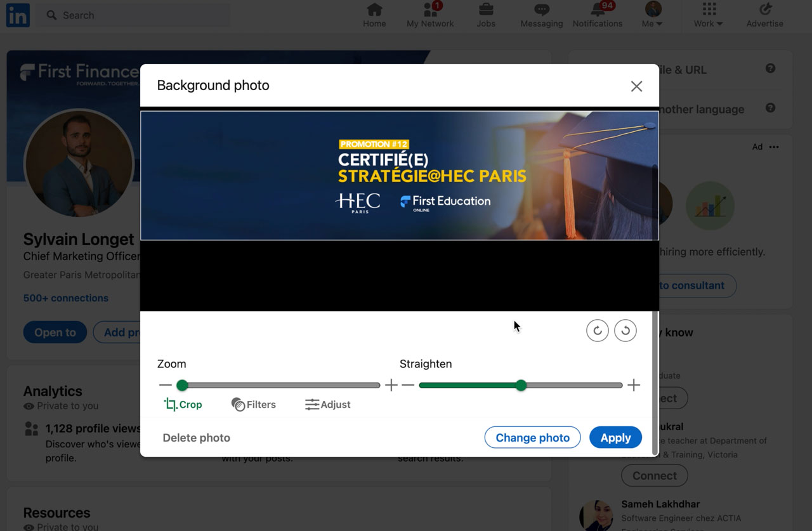Open My Network icon
Screen dimensions: 812x531
[x=430, y=10]
